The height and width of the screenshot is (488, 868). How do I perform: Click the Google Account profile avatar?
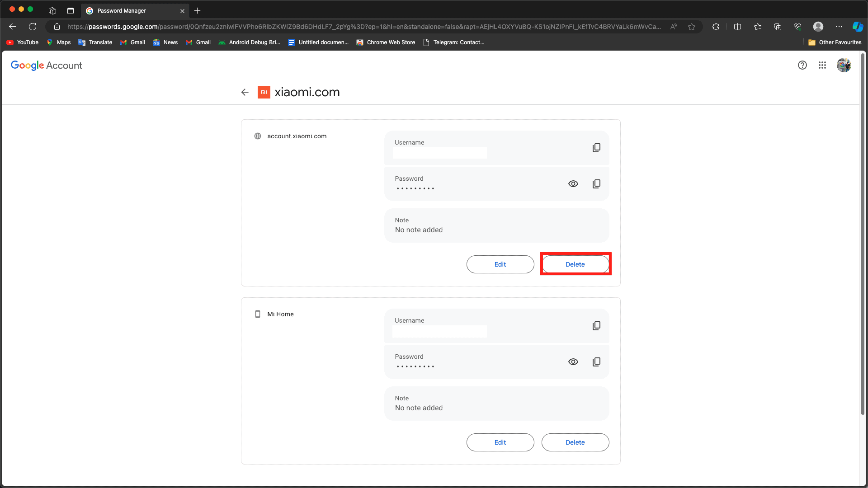(x=844, y=65)
